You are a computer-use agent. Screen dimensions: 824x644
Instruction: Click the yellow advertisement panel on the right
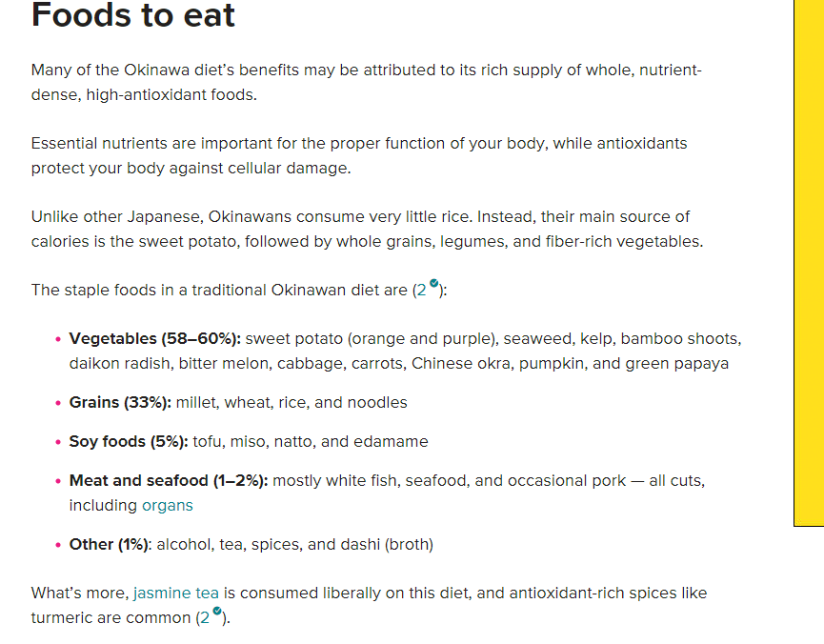click(809, 263)
